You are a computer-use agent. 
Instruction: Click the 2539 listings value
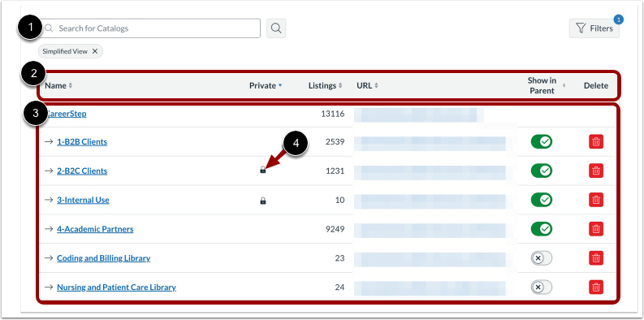335,141
